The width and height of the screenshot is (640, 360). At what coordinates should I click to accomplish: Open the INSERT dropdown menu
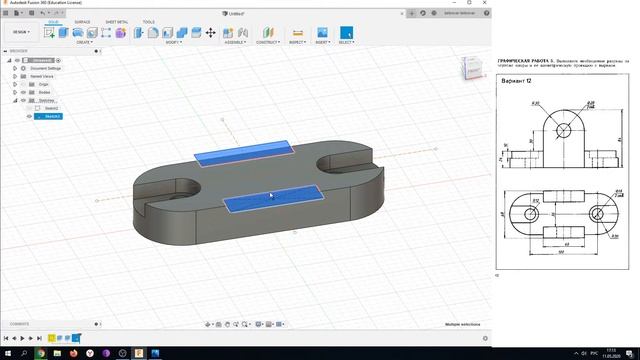(x=322, y=42)
